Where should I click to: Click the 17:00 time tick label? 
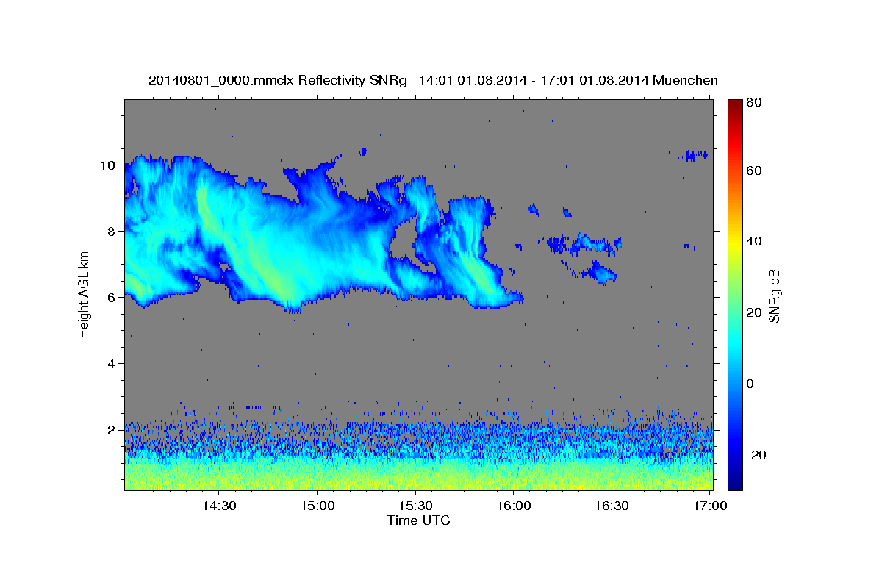[710, 506]
